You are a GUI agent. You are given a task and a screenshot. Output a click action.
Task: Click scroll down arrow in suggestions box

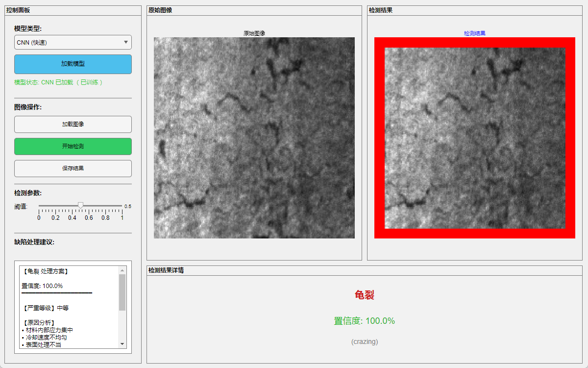point(122,344)
